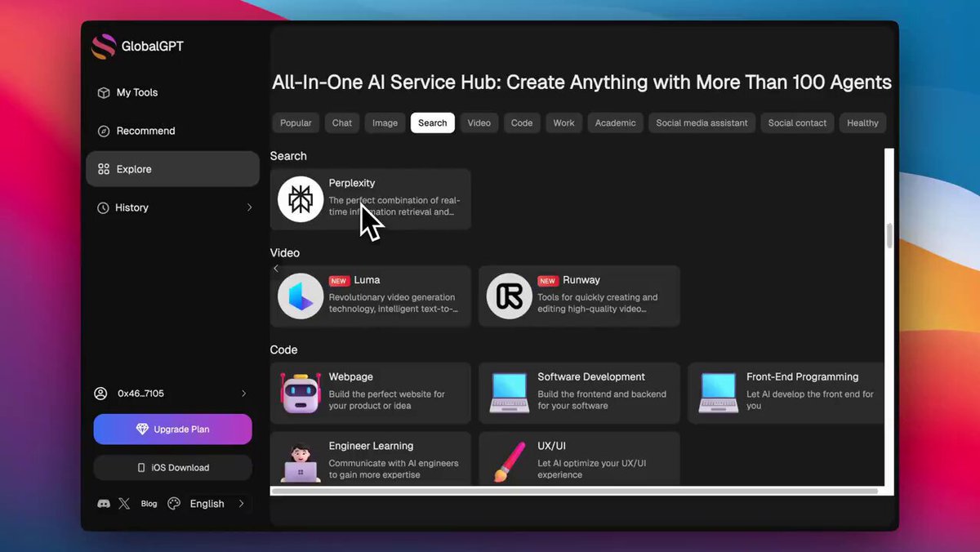This screenshot has width=980, height=552.
Task: Click the Webpage card title
Action: point(351,377)
